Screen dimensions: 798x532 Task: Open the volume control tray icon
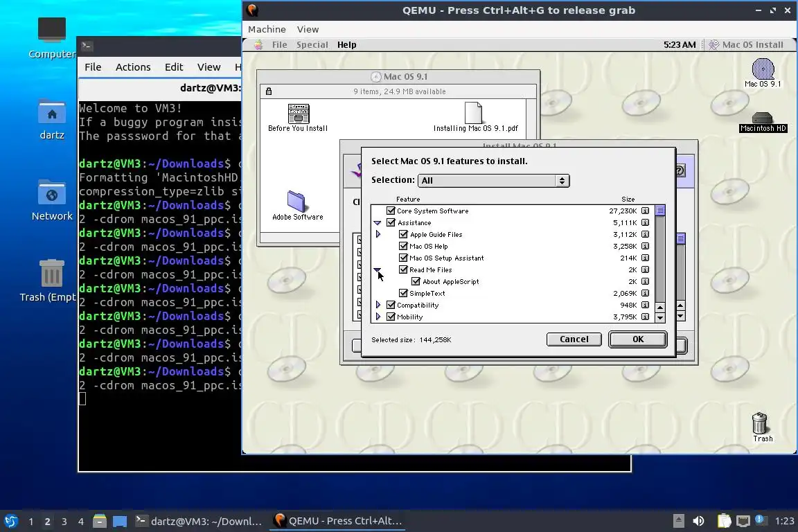698,521
